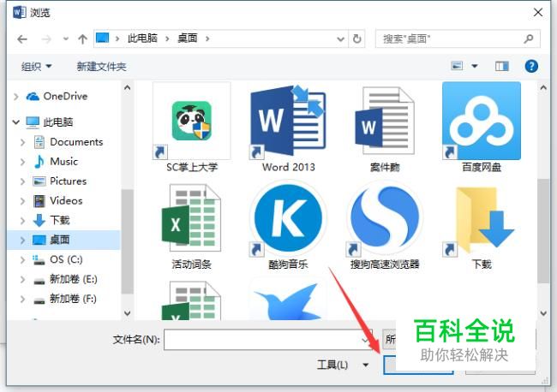
Task: Expand the 下载 tree node chevron
Action: 23,221
